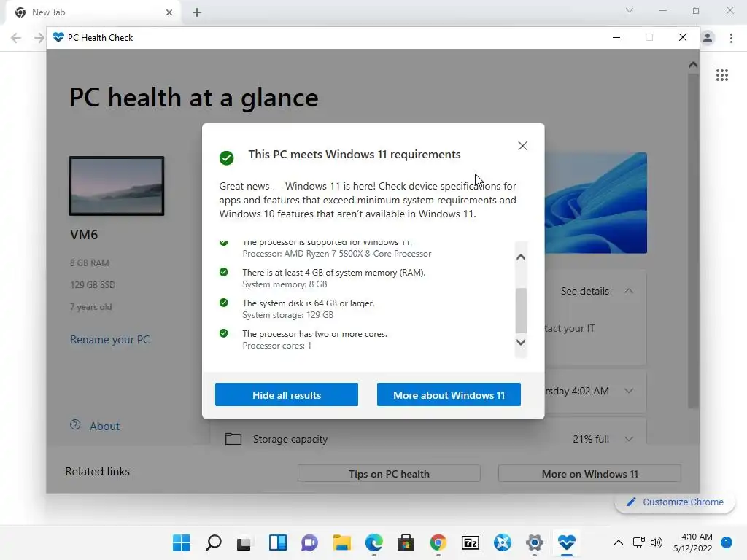Open the Windows Start menu
This screenshot has height=560, width=747.
click(x=181, y=542)
